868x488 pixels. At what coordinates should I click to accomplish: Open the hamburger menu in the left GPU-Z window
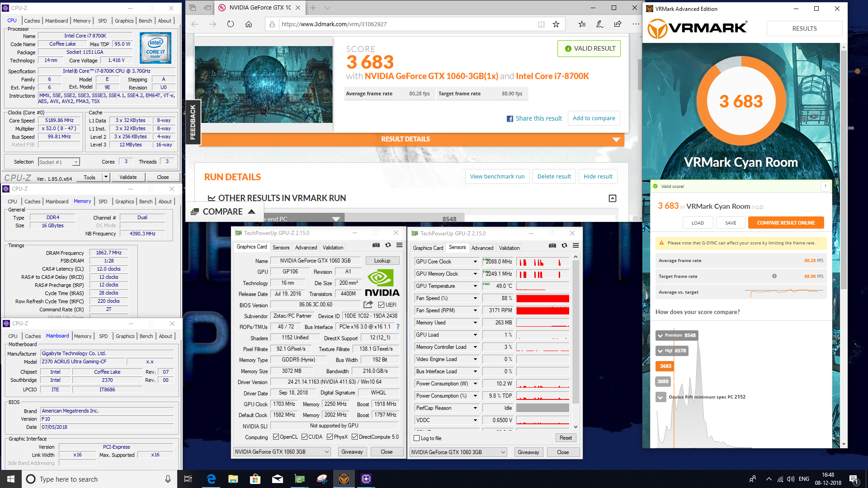[x=400, y=245]
